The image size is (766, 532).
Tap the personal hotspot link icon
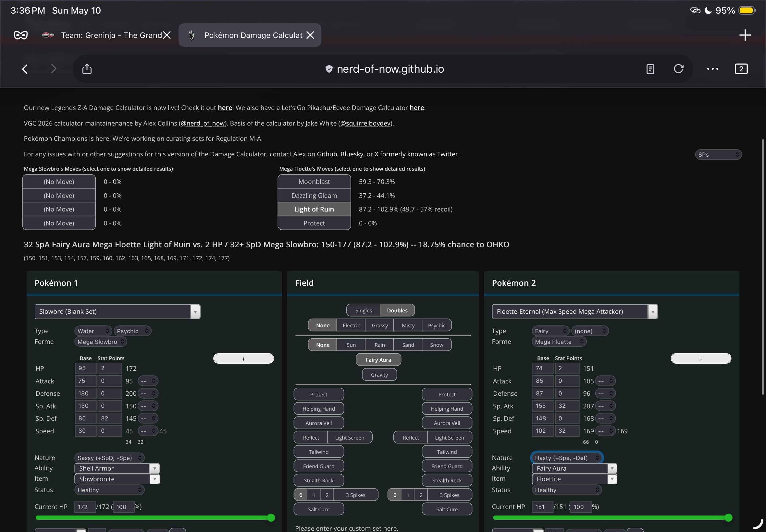695,10
